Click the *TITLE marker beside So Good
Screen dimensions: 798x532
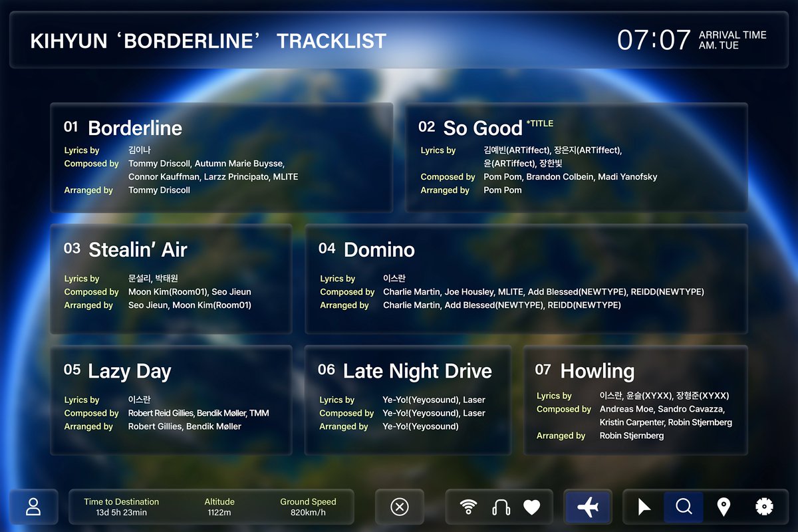tap(539, 124)
